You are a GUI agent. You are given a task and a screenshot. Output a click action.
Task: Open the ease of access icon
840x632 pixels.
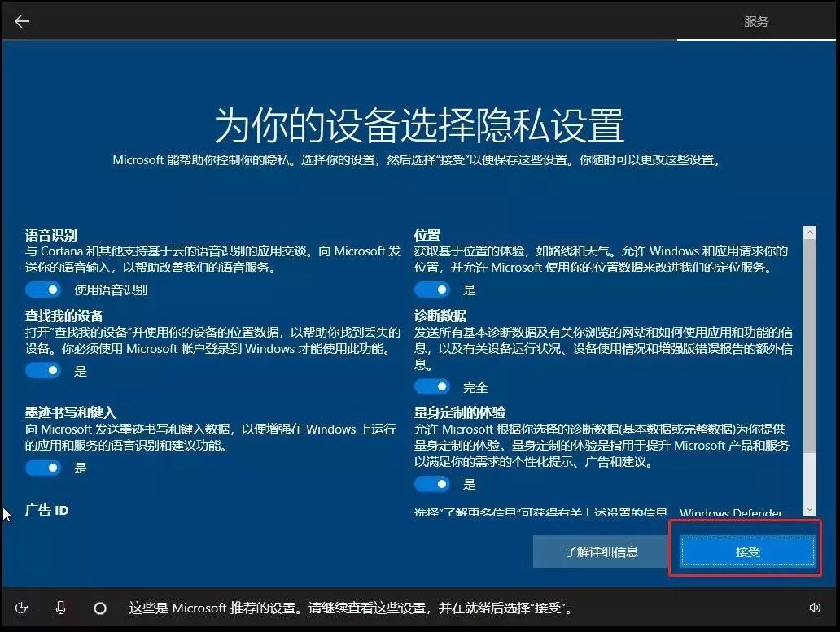coord(21,608)
